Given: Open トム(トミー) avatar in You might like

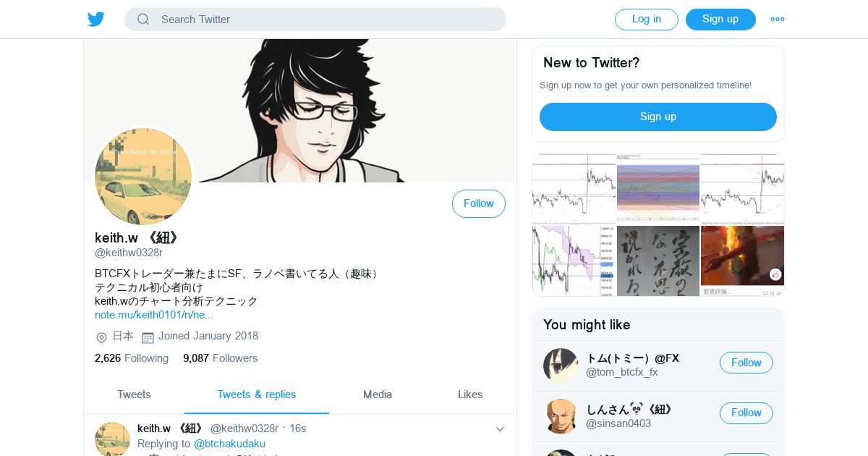Looking at the screenshot, I should pyautogui.click(x=561, y=366).
